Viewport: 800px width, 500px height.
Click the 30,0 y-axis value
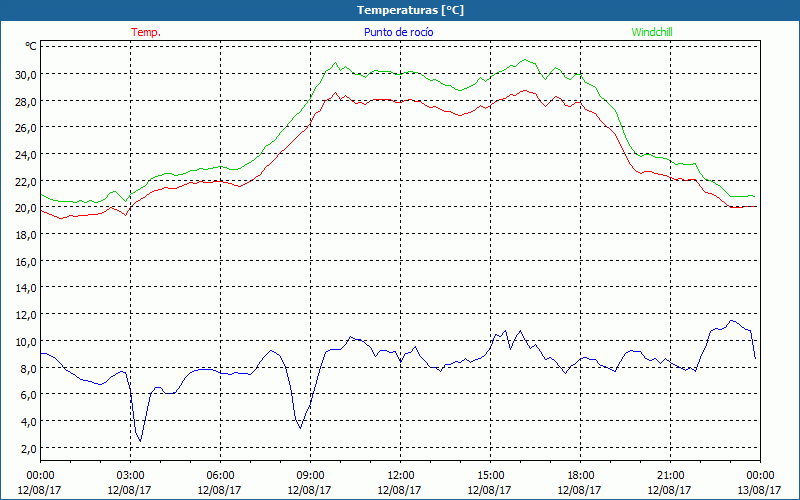[x=26, y=74]
